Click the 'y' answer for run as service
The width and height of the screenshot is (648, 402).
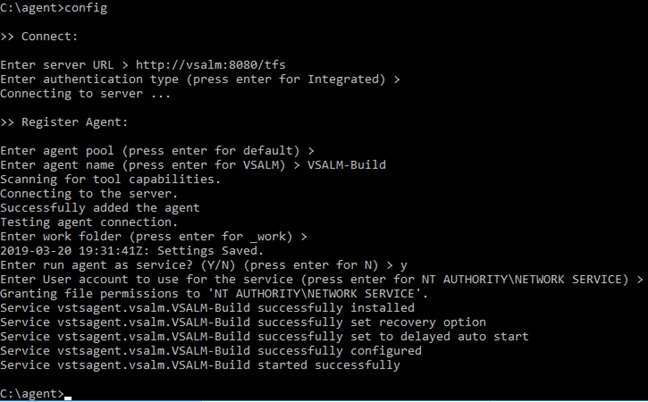[403, 266]
